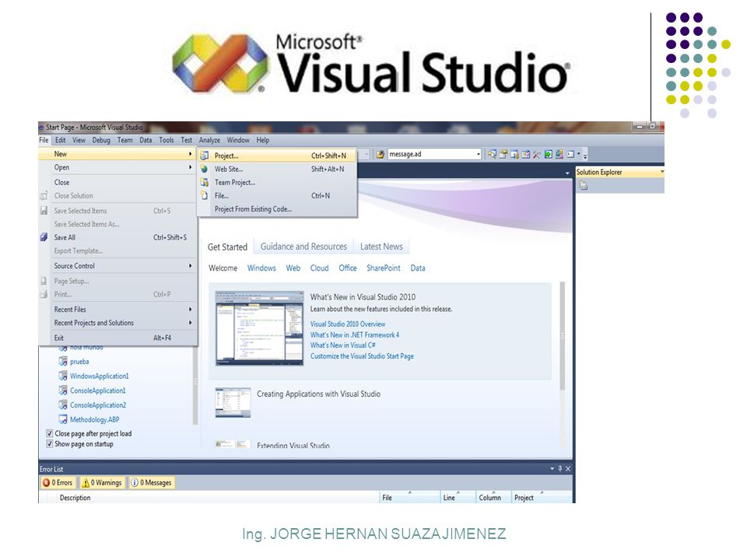This screenshot has width=747, height=560.
Task: Click the WindowsApplication1 project icon
Action: (63, 376)
